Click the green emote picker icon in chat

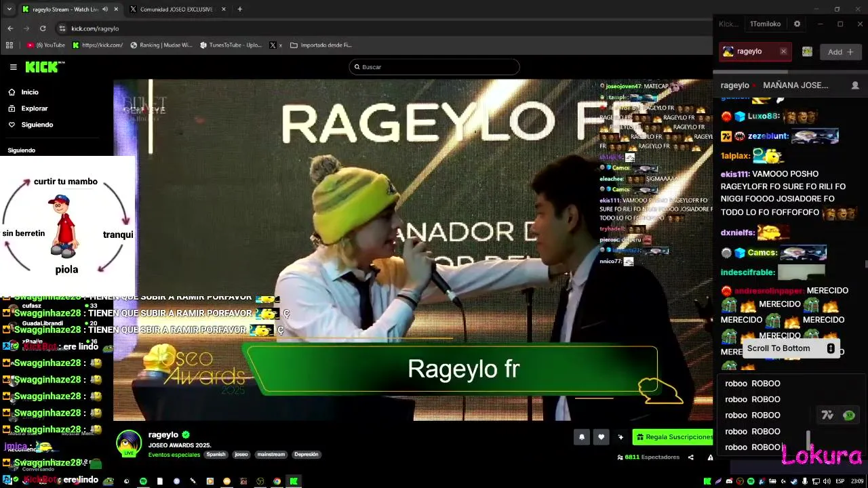[x=849, y=415]
